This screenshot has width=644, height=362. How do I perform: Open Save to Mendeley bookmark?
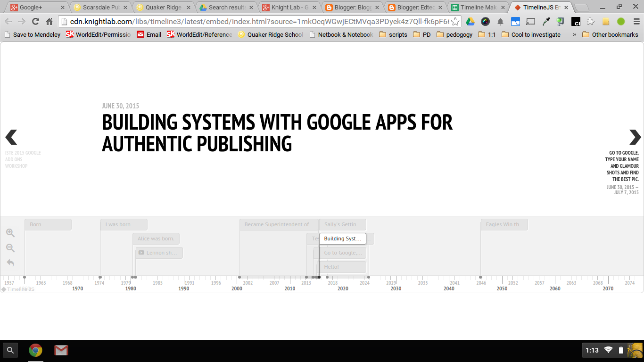(32, 34)
